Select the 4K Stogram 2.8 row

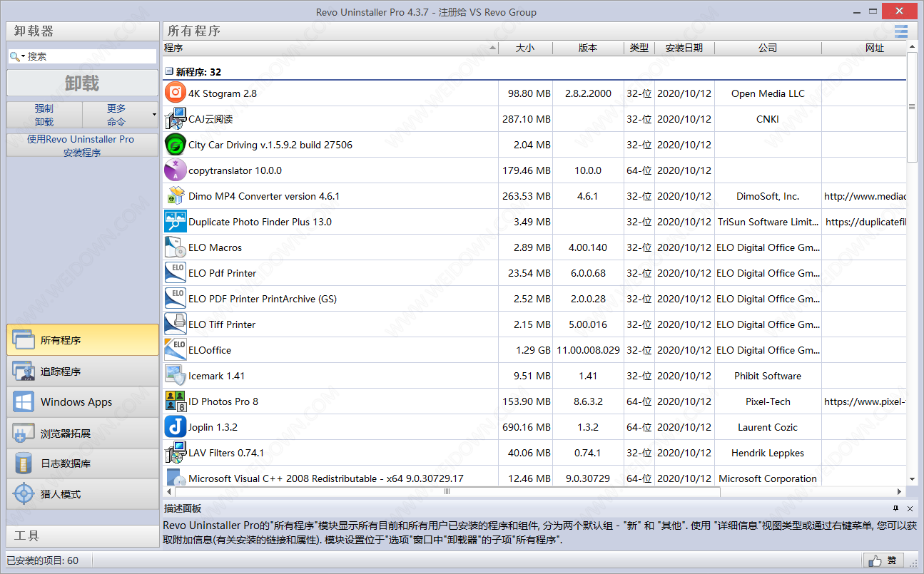tap(534, 93)
